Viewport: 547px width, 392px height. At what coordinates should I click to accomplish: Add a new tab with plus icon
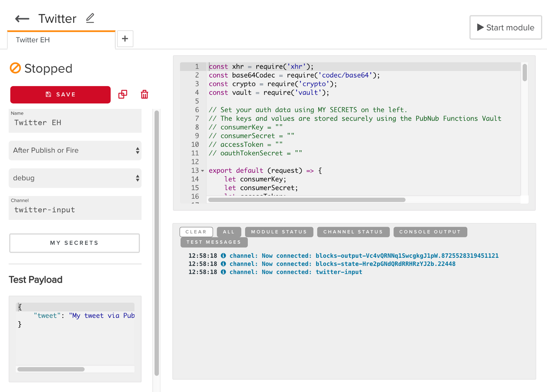[x=125, y=39]
